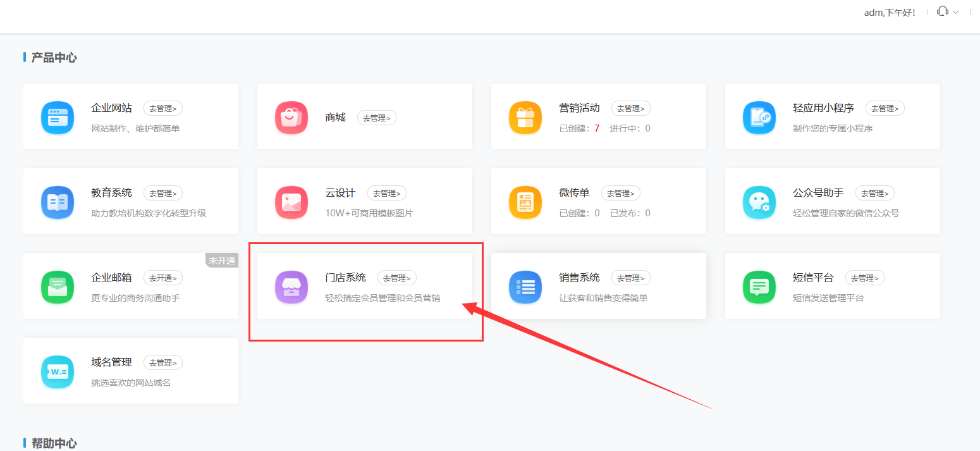Click the 企业邮箱 envelope icon
This screenshot has height=451, width=980.
(58, 287)
